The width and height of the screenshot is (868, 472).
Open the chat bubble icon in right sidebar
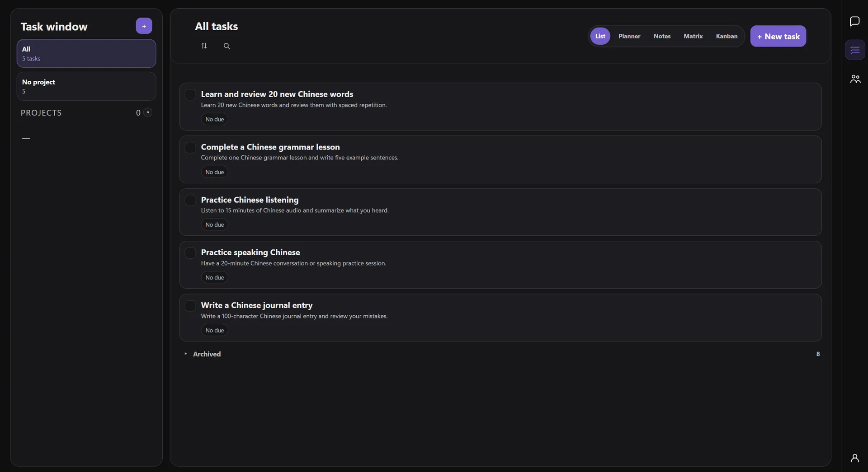854,22
